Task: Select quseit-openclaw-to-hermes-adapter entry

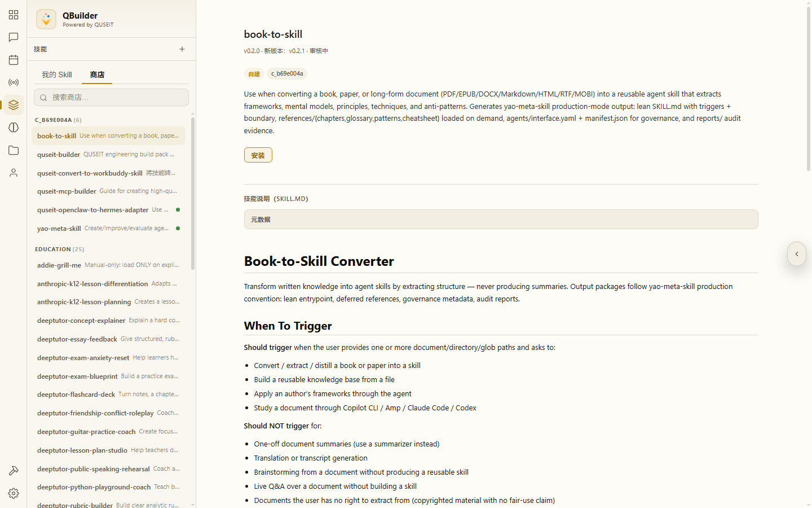Action: 108,210
